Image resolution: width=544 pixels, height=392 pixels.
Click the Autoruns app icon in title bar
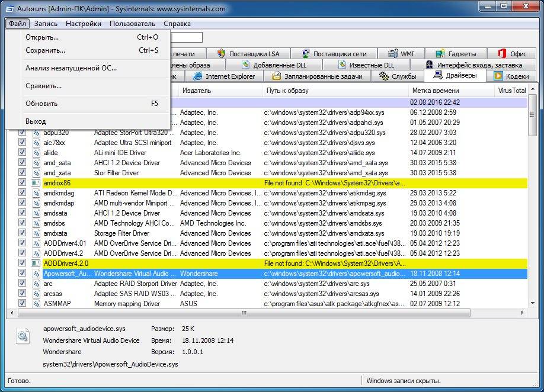pyautogui.click(x=10, y=9)
